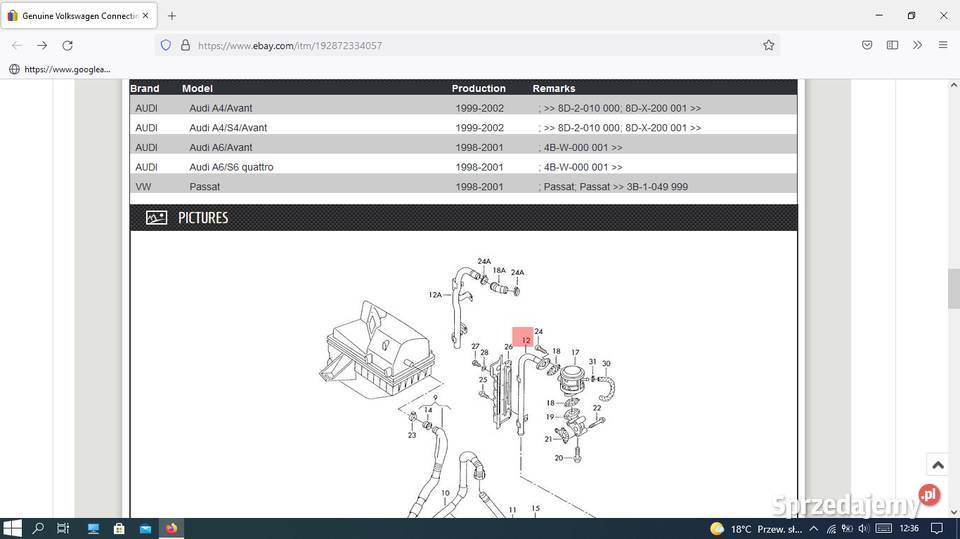960x539 pixels.
Task: Open the googlea... bookmark shortcut
Action: click(60, 69)
